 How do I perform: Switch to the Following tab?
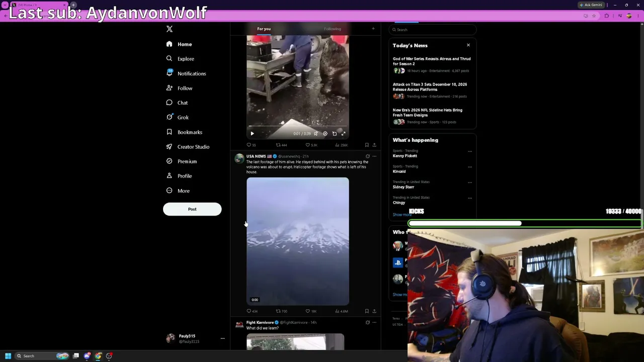click(x=333, y=29)
